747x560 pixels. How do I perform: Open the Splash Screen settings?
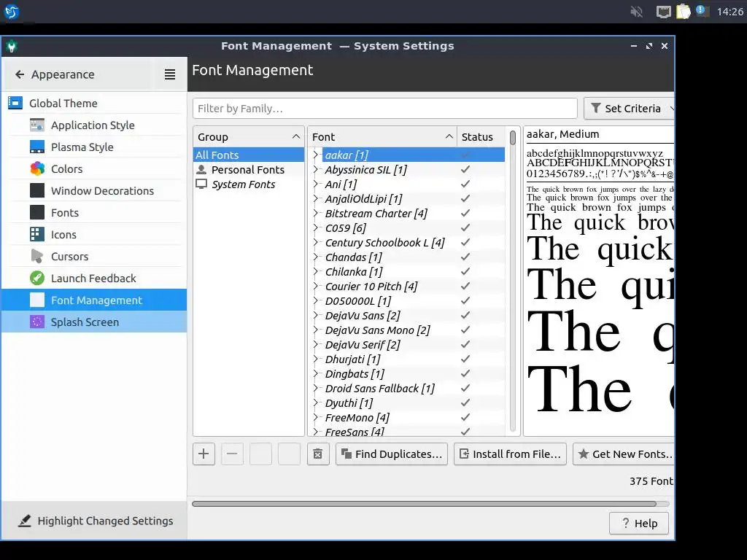94,322
